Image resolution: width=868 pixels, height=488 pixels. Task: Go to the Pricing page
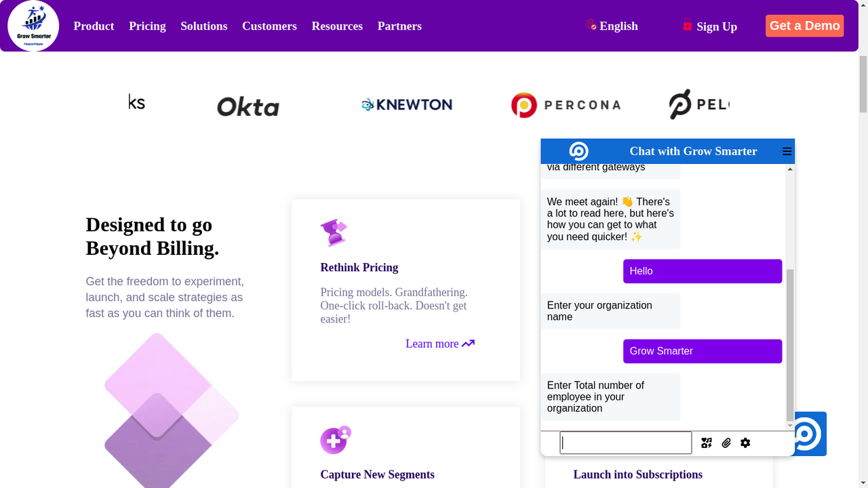[147, 26]
